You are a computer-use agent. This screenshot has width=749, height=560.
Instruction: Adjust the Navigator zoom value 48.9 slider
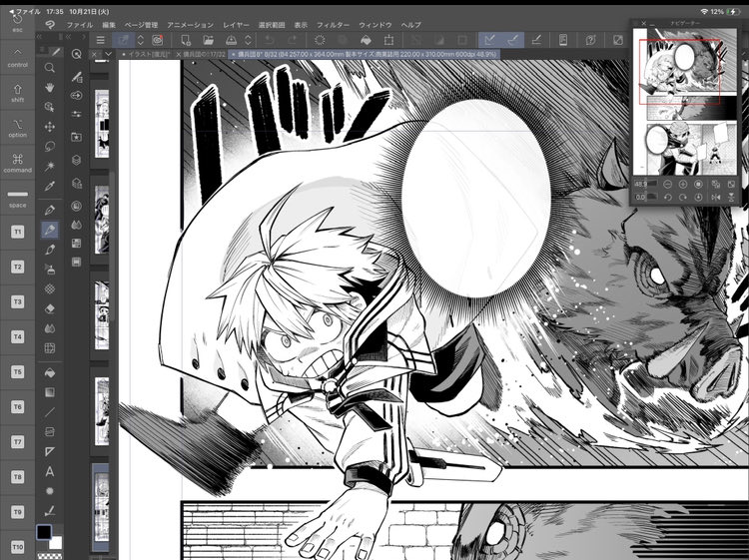point(646,184)
